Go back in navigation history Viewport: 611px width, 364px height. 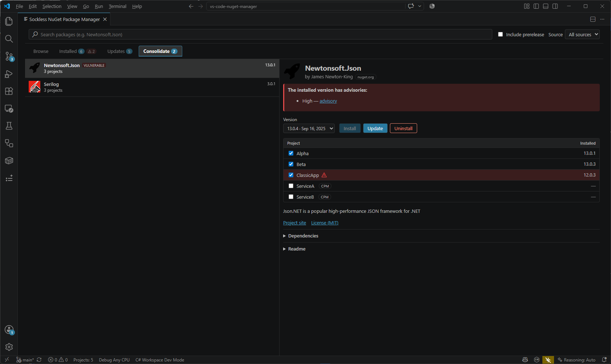click(191, 6)
